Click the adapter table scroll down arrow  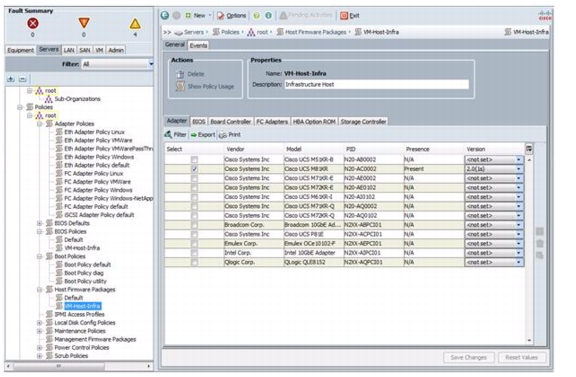[x=529, y=341]
